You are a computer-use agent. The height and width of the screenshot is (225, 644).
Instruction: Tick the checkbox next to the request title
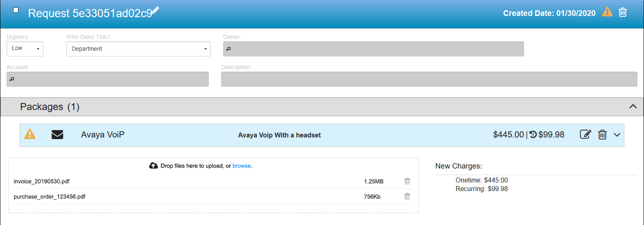pos(16,10)
